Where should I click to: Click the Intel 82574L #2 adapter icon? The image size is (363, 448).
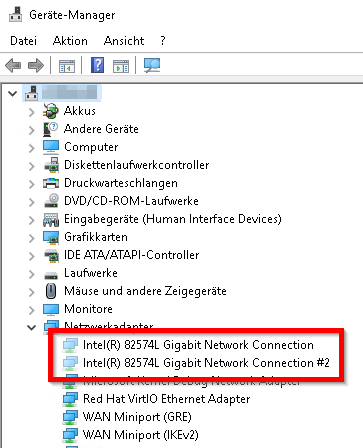[x=70, y=363]
